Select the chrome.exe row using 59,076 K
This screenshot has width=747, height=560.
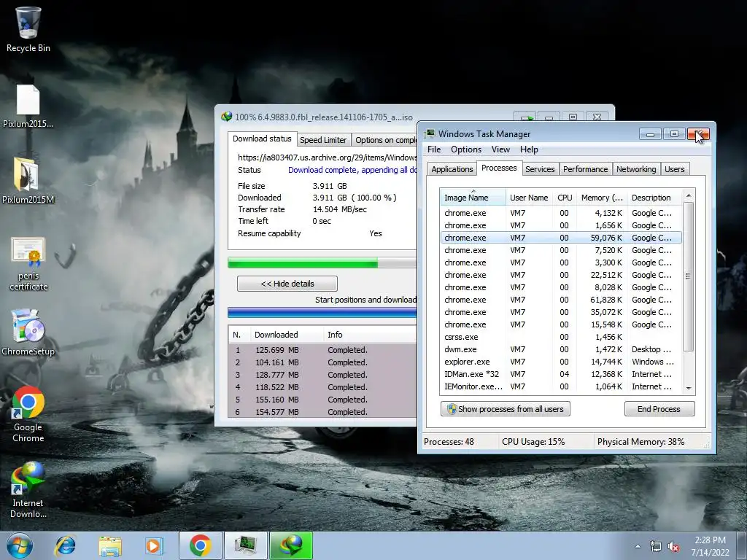pos(561,238)
